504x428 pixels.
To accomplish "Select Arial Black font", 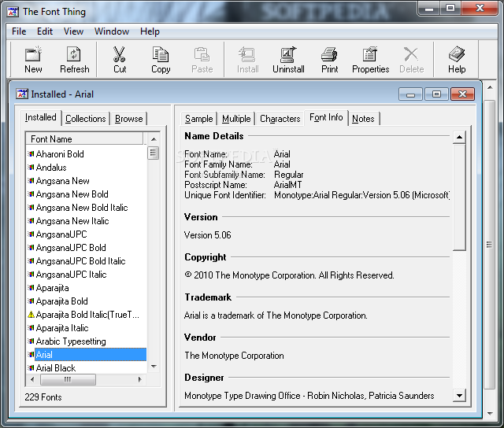I will (56, 368).
